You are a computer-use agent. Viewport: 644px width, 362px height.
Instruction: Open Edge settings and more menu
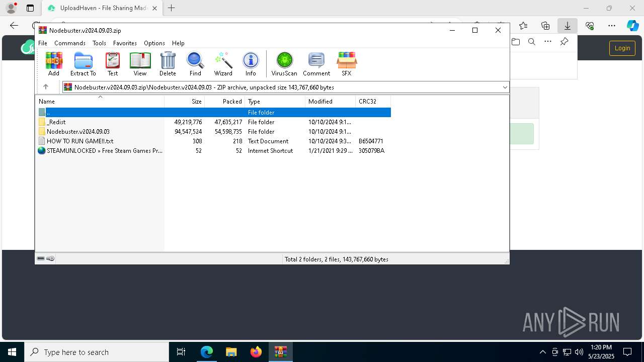(x=612, y=26)
